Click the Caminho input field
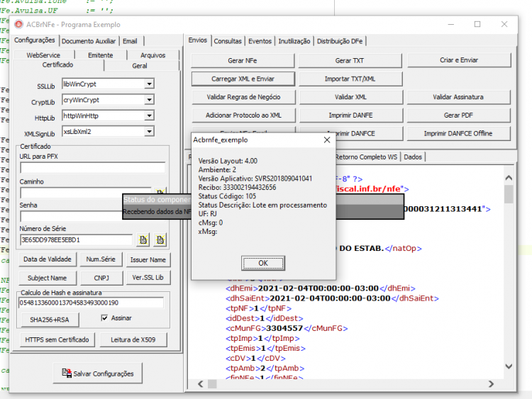The image size is (532, 399). pyautogui.click(x=86, y=193)
